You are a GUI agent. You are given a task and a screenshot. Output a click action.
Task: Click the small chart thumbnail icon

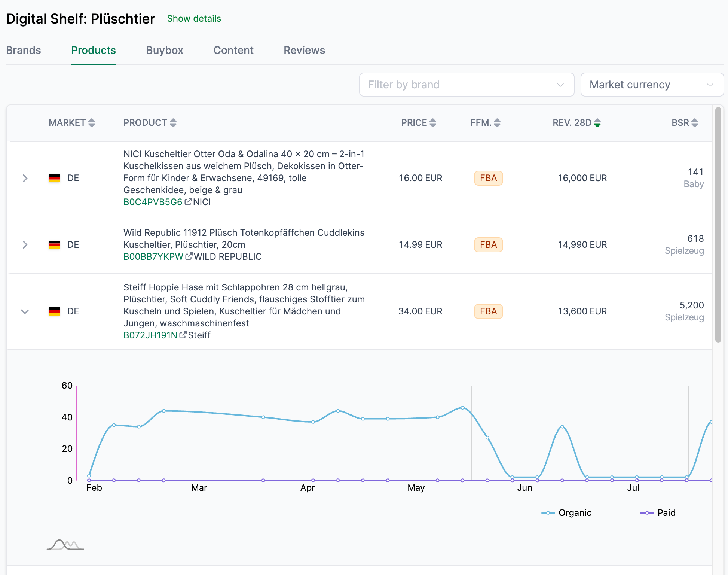[65, 545]
